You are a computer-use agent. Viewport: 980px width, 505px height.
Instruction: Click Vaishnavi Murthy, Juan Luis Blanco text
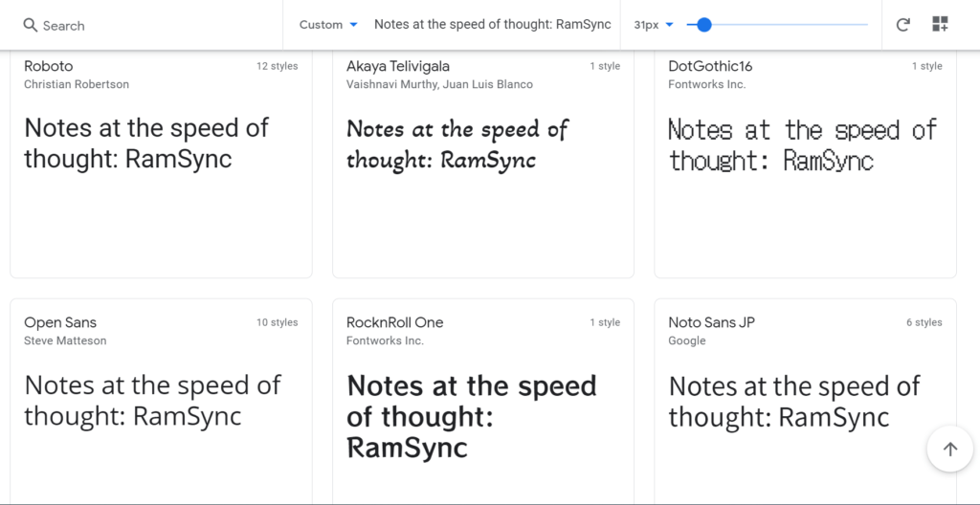pyautogui.click(x=439, y=84)
